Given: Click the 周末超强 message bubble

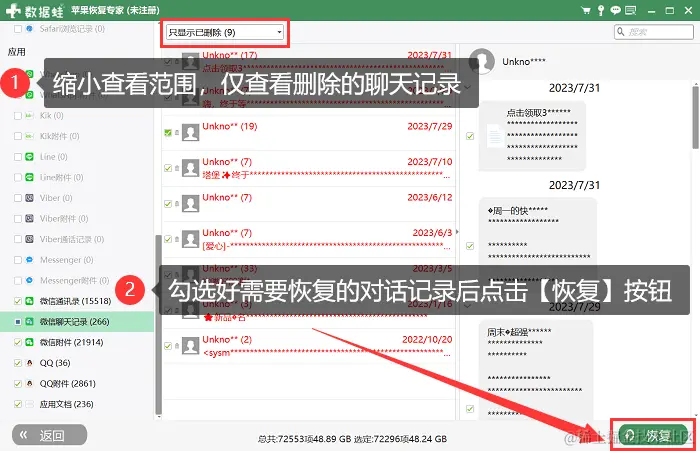Looking at the screenshot, I should point(536,371).
